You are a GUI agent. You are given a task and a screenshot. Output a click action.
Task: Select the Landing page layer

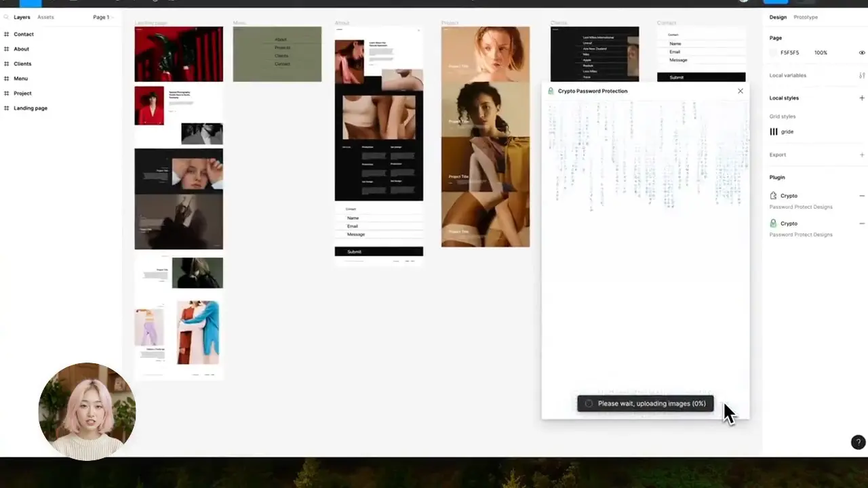31,108
